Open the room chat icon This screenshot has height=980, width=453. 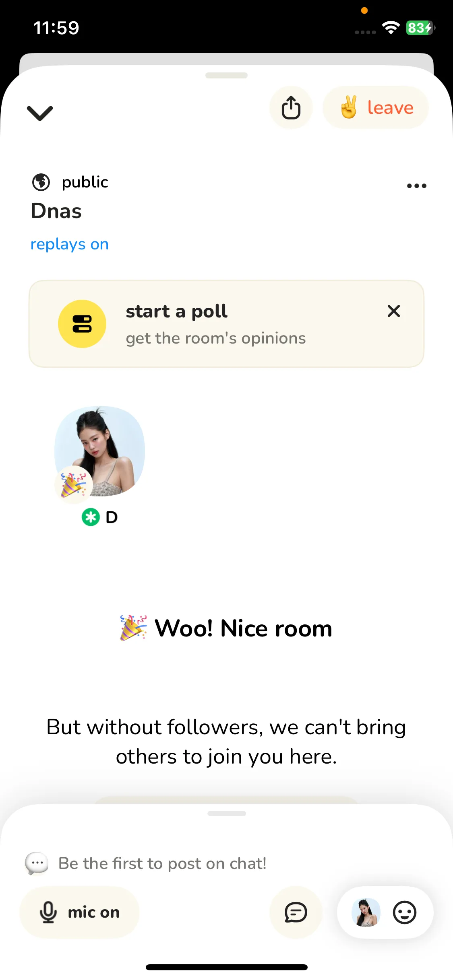click(296, 912)
